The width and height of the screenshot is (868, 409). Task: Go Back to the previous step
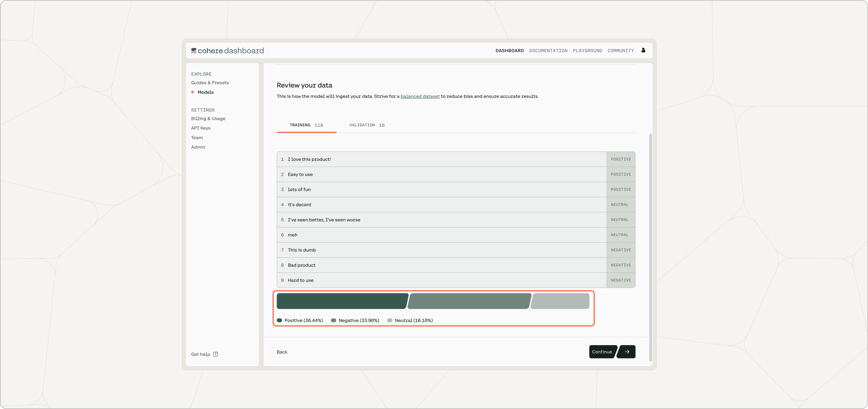[282, 352]
